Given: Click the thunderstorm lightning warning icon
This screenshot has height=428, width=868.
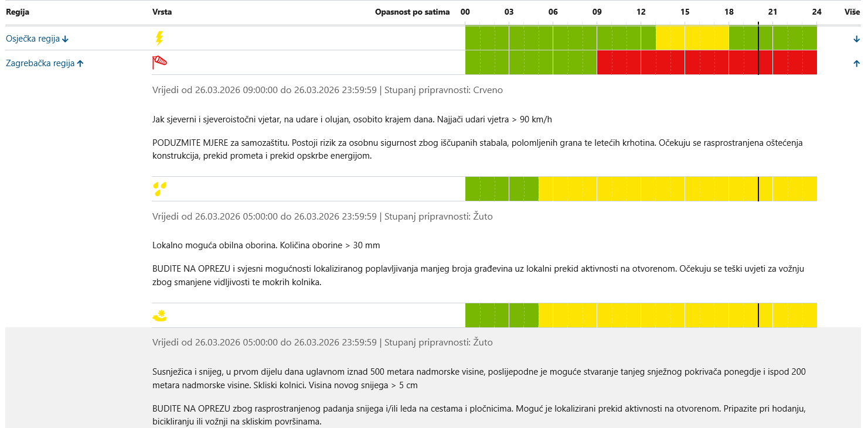Looking at the screenshot, I should 159,39.
